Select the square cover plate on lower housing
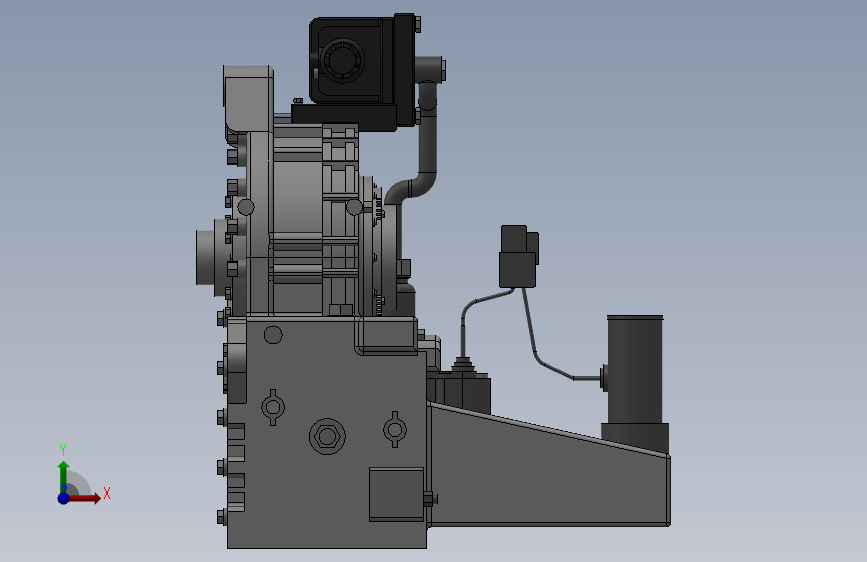Screen dimensions: 867x562 pyautogui.click(x=396, y=494)
